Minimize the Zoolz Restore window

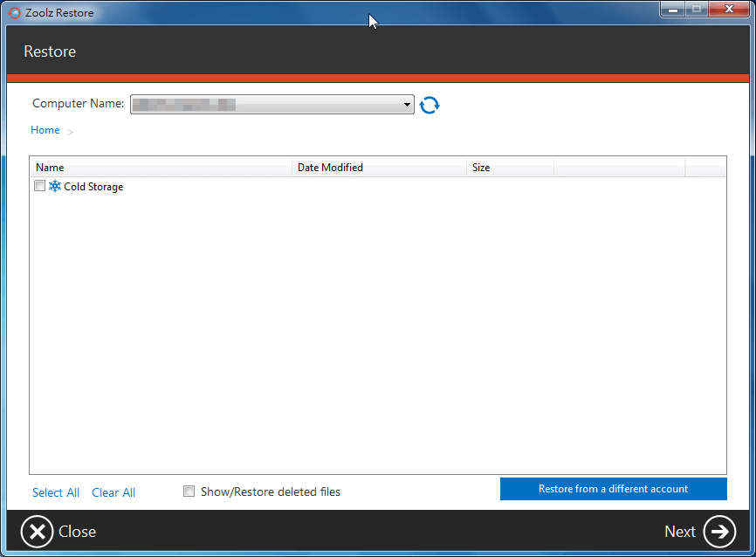(x=671, y=10)
